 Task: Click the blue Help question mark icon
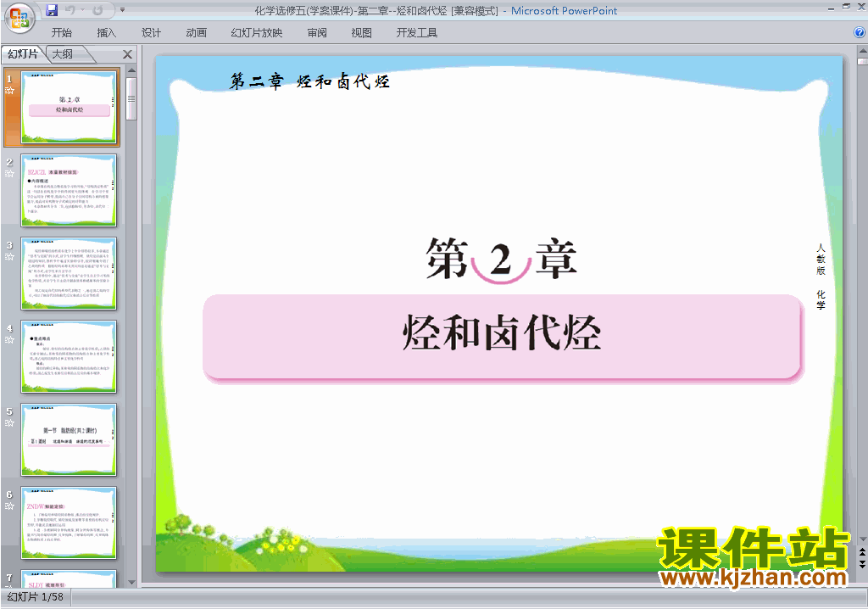point(860,33)
